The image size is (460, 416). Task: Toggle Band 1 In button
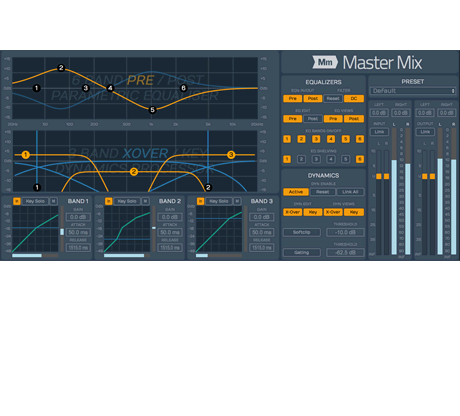[x=17, y=201]
